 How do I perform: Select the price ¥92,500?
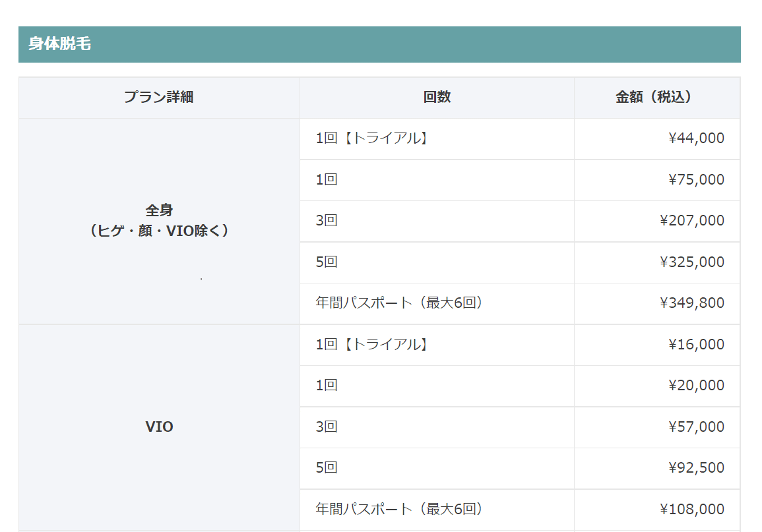pos(697,468)
